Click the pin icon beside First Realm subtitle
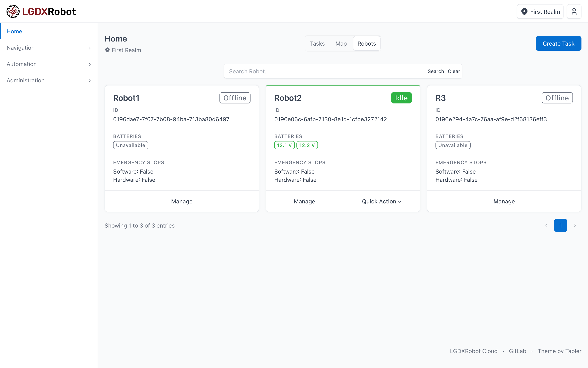Screen dimensions: 588x368 pyautogui.click(x=107, y=50)
